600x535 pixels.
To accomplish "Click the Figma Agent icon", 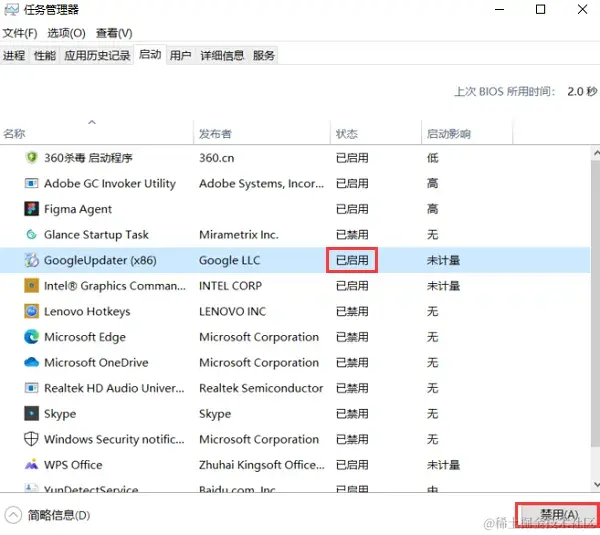I will 31,209.
